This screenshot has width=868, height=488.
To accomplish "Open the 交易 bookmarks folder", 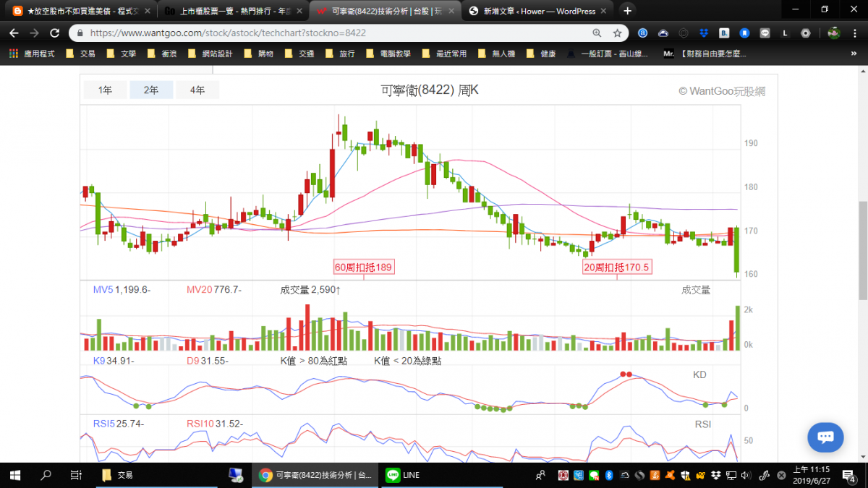I will [81, 53].
